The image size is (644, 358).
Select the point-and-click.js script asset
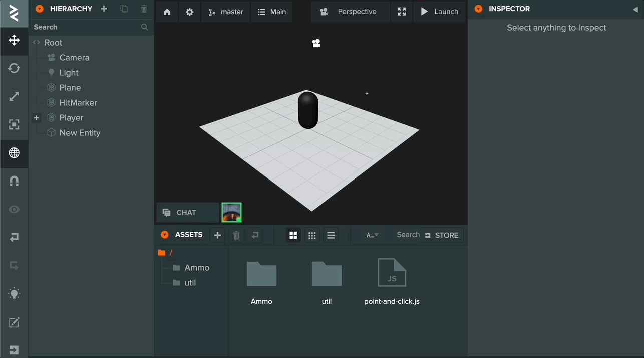point(392,282)
